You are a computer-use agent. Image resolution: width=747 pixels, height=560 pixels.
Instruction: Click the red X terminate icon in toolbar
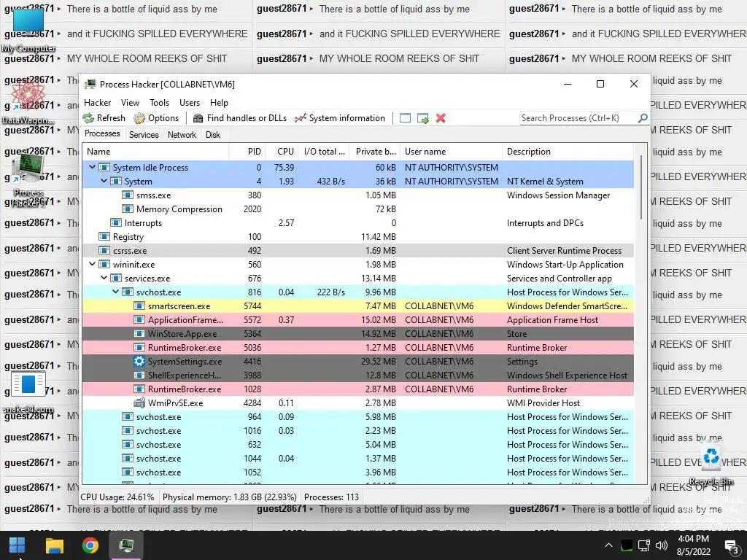coord(441,118)
